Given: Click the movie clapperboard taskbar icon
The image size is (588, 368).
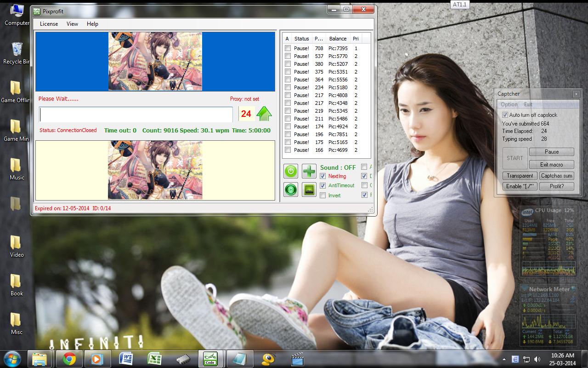Looking at the screenshot, I should pos(297,359).
